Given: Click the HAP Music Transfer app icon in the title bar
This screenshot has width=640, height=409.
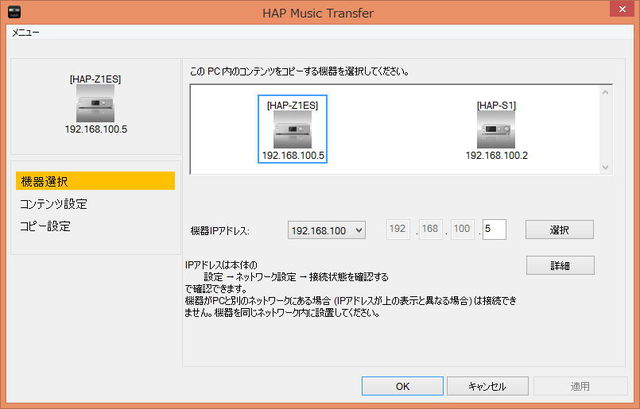Looking at the screenshot, I should coord(14,12).
